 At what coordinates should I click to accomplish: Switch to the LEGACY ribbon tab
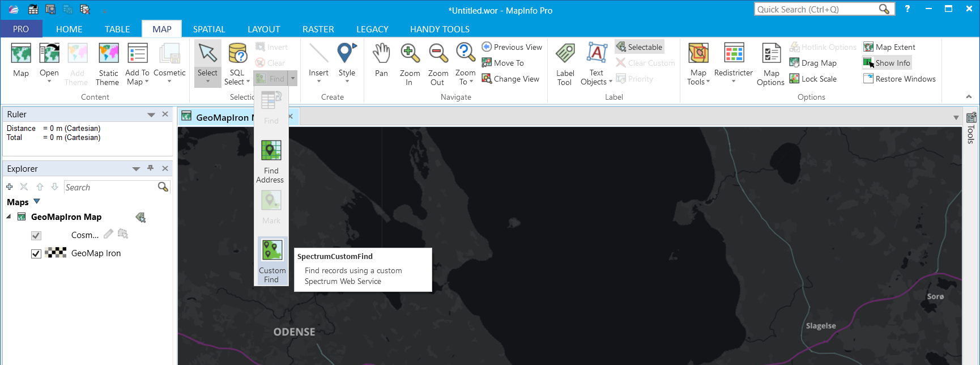click(372, 29)
